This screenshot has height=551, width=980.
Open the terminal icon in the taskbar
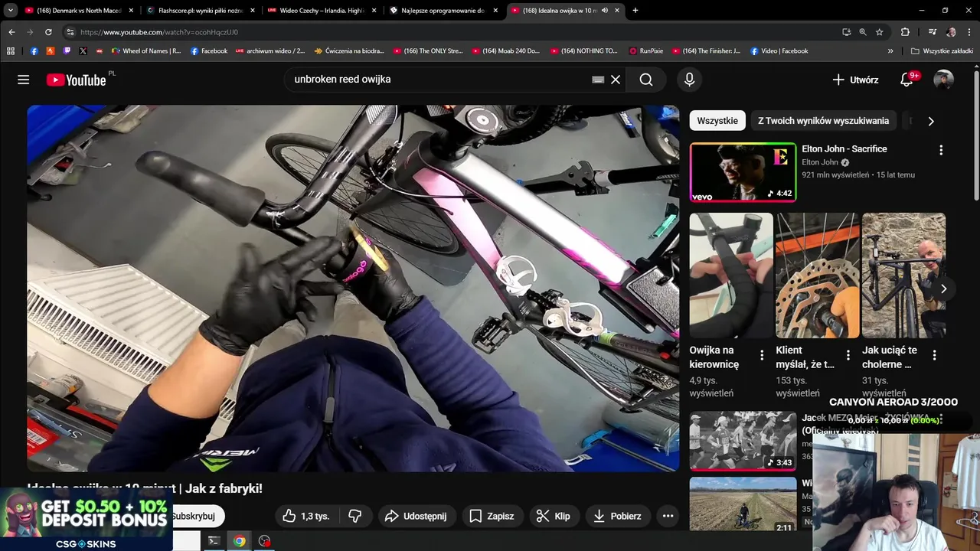214,541
